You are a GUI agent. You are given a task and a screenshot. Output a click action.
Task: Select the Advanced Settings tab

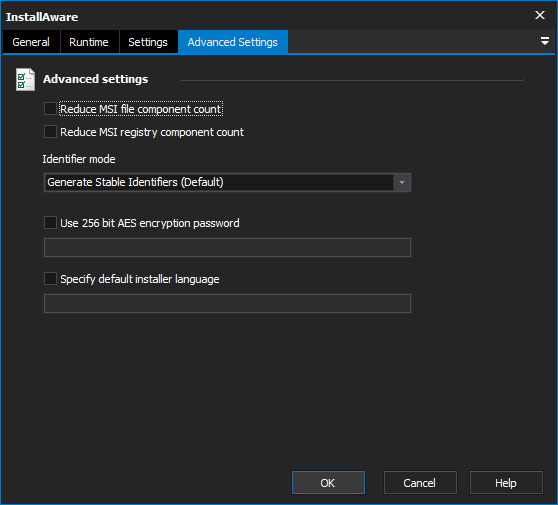tap(233, 42)
